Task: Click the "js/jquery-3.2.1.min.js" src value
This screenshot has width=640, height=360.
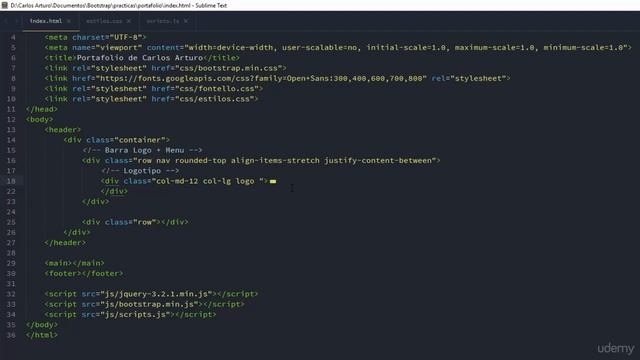Action: point(156,293)
